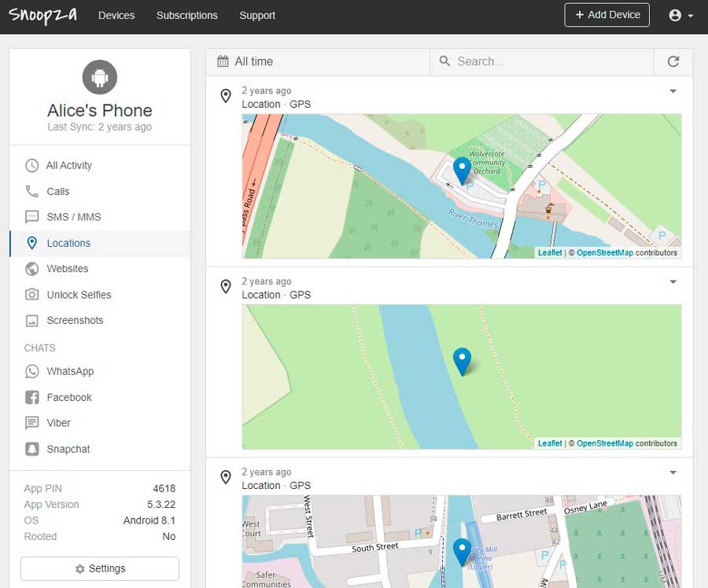Click the Calls phone icon

pyautogui.click(x=31, y=191)
